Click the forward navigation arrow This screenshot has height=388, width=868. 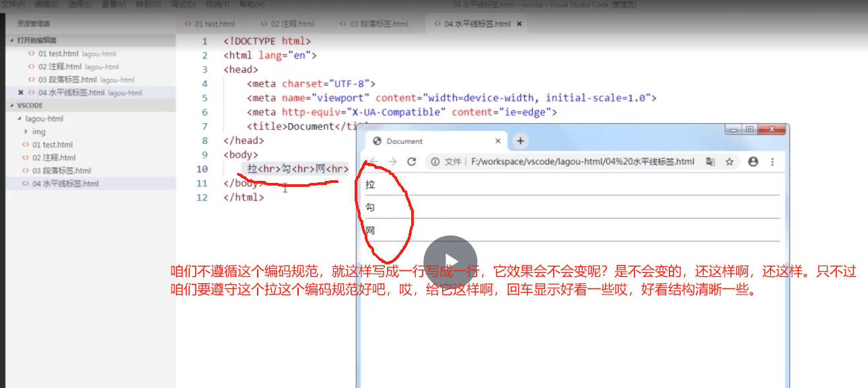coord(391,161)
